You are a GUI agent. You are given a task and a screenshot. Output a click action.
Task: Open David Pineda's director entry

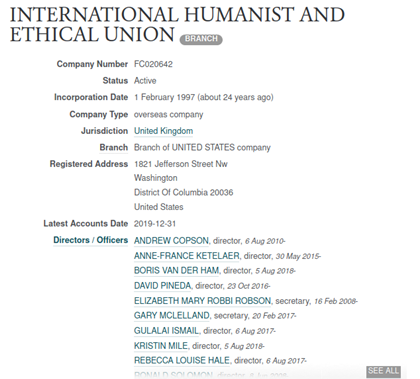tap(162, 286)
